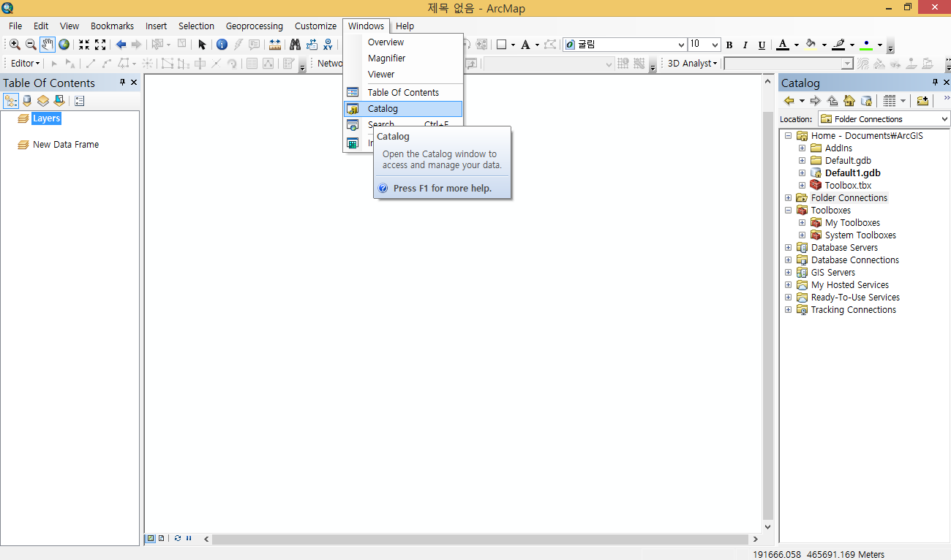
Task: Open the Windows menu
Action: (x=366, y=26)
